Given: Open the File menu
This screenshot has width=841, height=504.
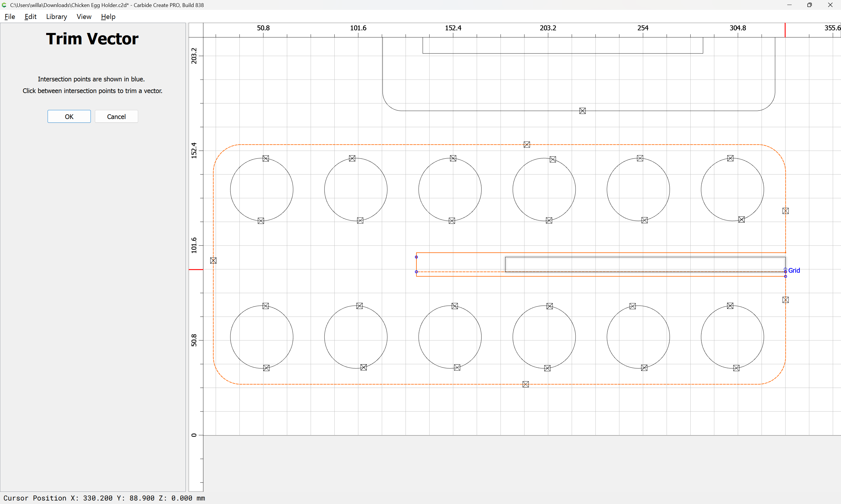Looking at the screenshot, I should pos(10,17).
